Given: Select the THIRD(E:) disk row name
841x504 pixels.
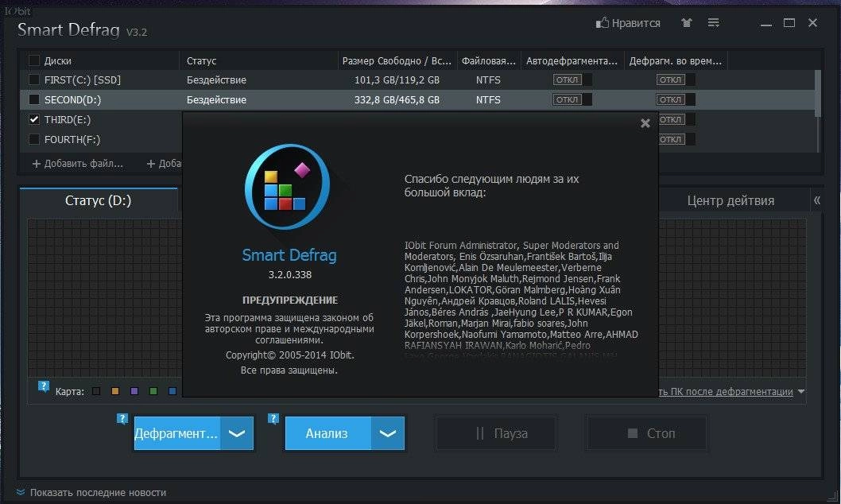Looking at the screenshot, I should [x=68, y=119].
